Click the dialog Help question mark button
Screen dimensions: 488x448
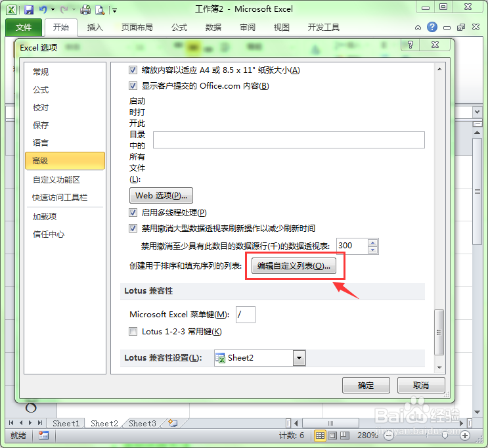point(410,45)
